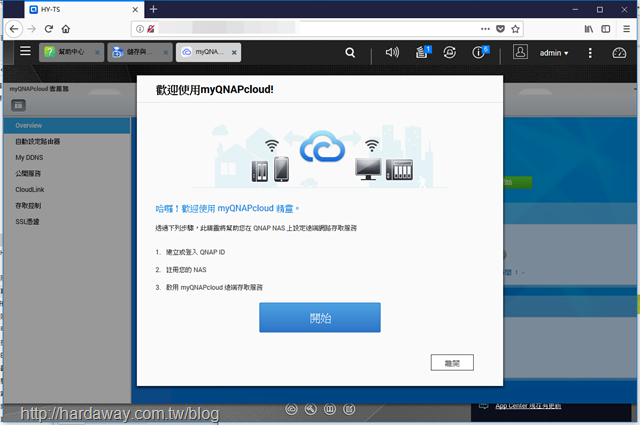
Task: Close the HY-TS browser tab
Action: click(135, 9)
